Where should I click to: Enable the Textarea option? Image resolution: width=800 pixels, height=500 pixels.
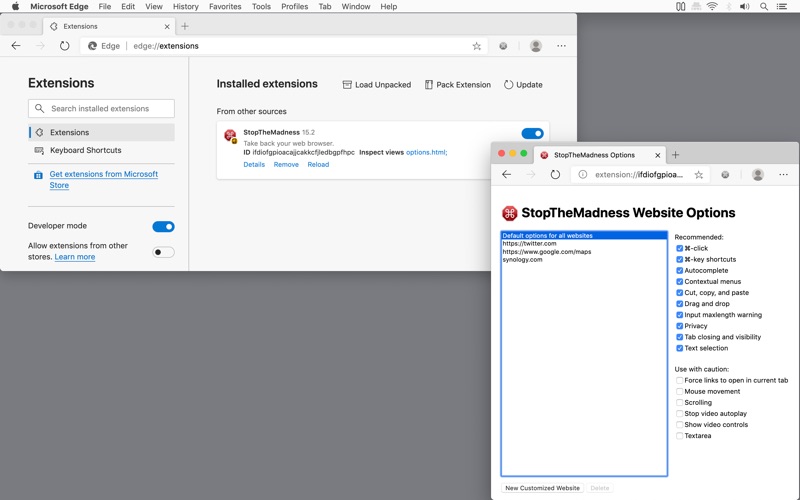tap(680, 436)
